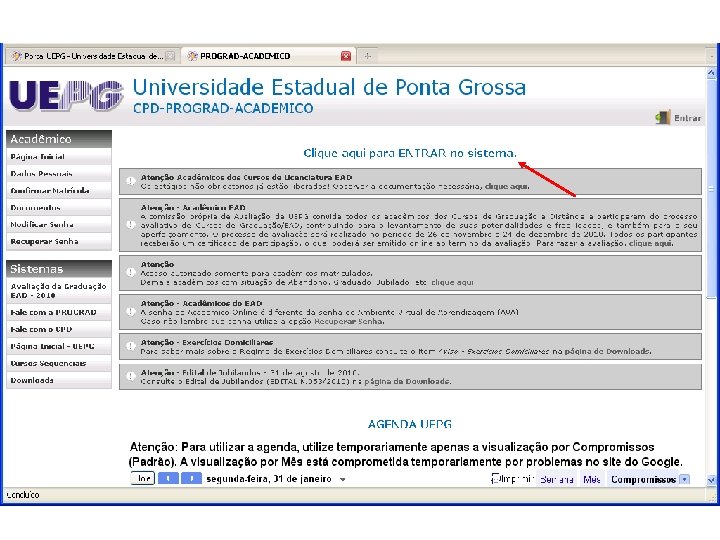Click the UEPG logo
The image size is (720, 540).
(x=67, y=96)
